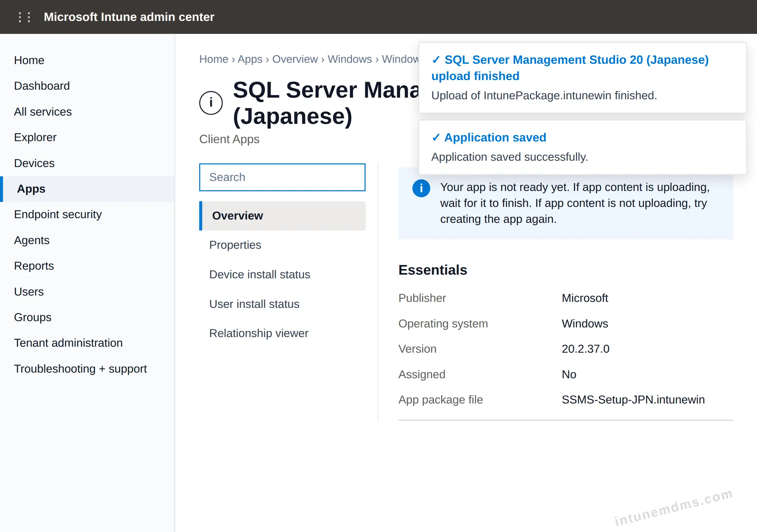The image size is (757, 532).
Task: Select the Overview tab in app menu
Action: [282, 216]
